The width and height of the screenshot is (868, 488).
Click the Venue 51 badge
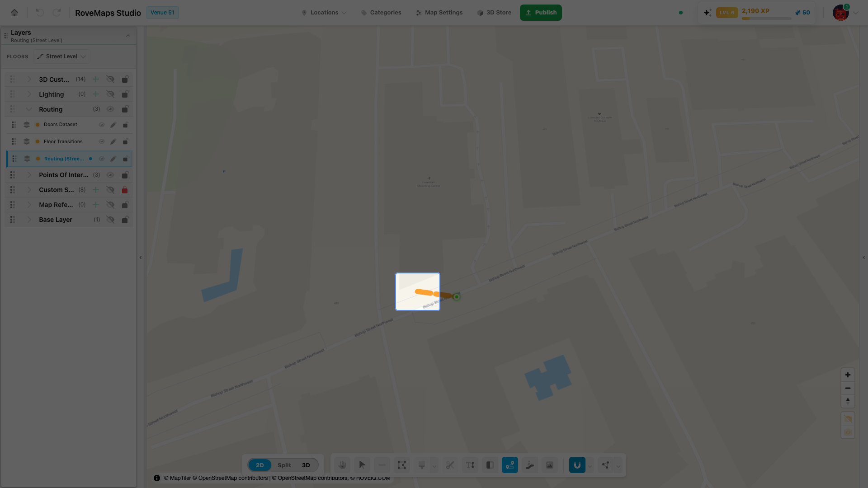(x=162, y=13)
